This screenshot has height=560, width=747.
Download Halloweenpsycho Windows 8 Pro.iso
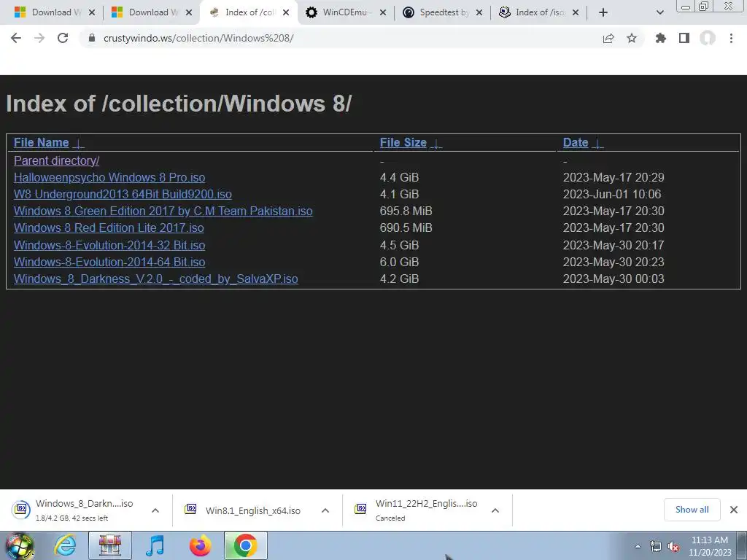click(109, 178)
